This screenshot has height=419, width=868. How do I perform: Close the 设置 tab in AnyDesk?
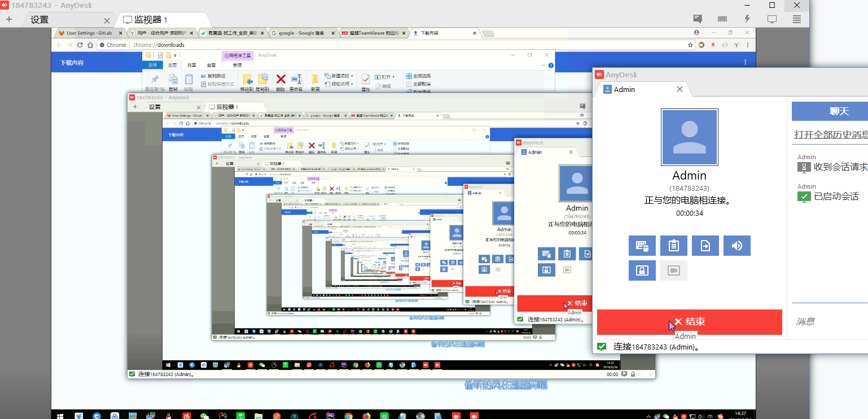pyautogui.click(x=107, y=20)
